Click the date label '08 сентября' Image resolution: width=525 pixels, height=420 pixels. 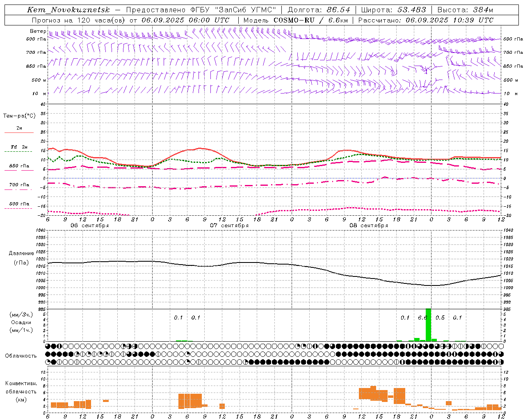pyautogui.click(x=369, y=226)
